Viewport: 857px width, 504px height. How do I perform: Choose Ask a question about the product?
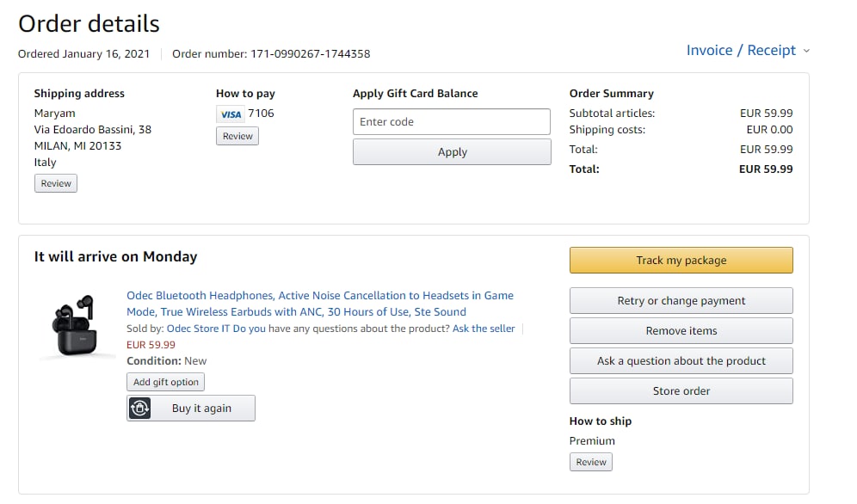[681, 361]
